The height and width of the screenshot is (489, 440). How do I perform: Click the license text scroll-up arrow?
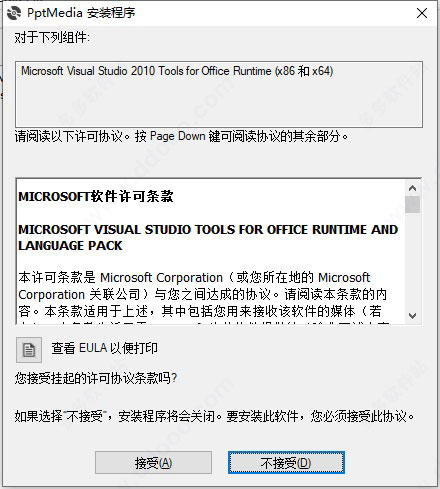click(413, 188)
